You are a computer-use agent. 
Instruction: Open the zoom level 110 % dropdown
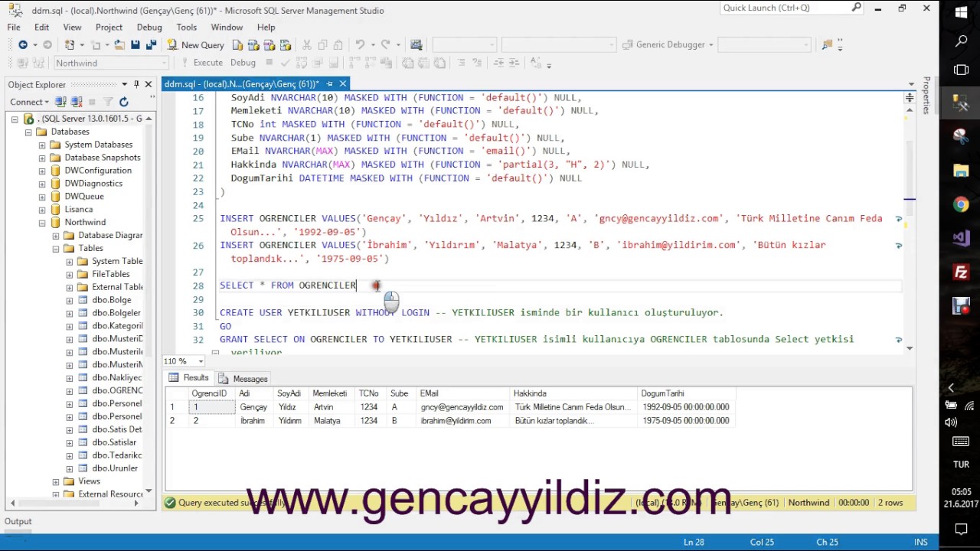[201, 361]
